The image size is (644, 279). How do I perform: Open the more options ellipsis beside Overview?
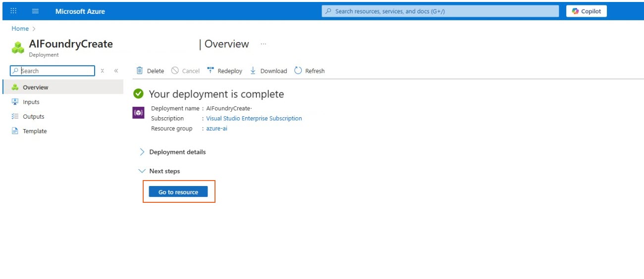[x=263, y=44]
